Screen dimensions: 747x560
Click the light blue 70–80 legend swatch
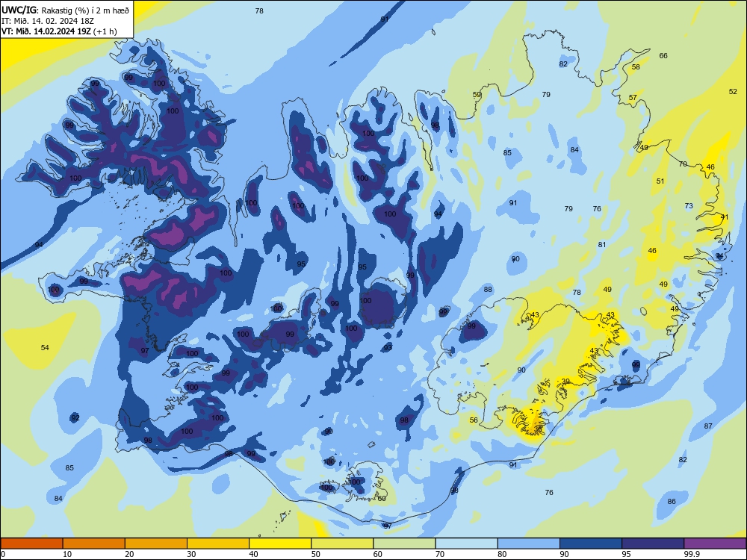(466, 544)
